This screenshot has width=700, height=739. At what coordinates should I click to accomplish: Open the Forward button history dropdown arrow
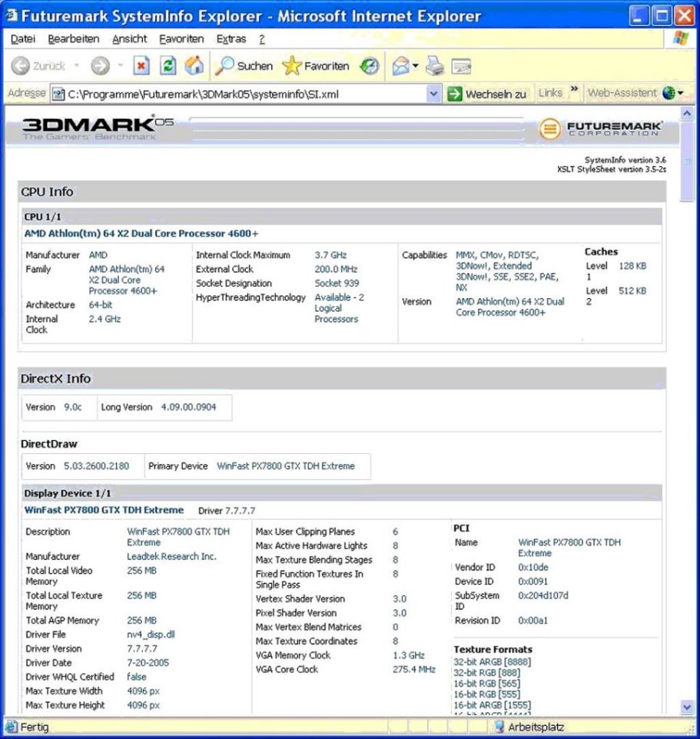121,65
